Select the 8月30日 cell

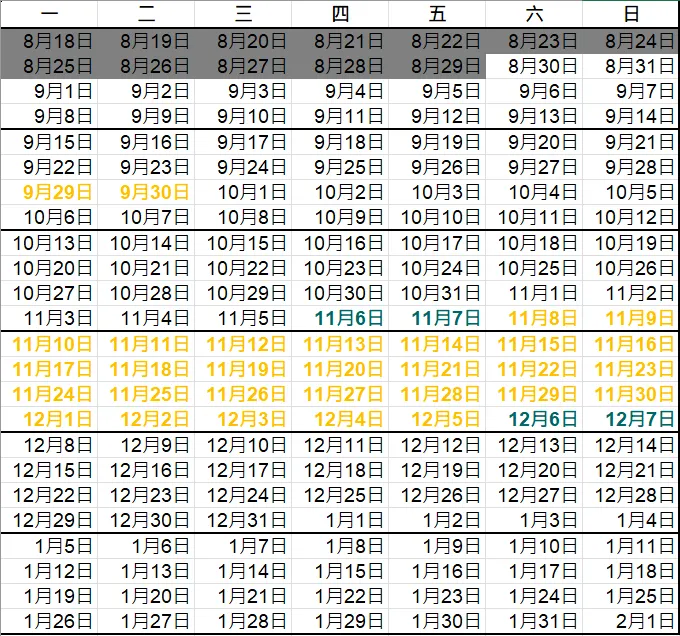coord(534,66)
